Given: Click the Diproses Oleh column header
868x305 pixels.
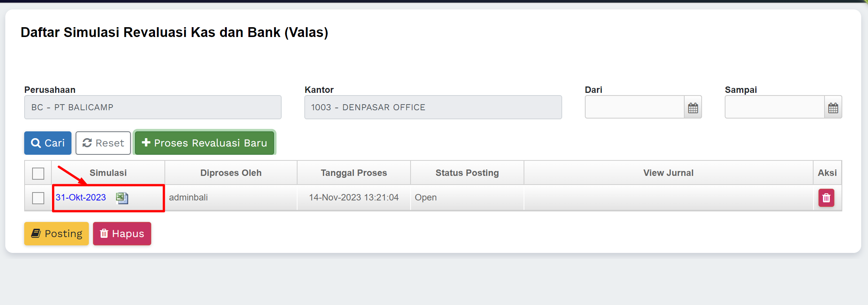Looking at the screenshot, I should point(231,173).
